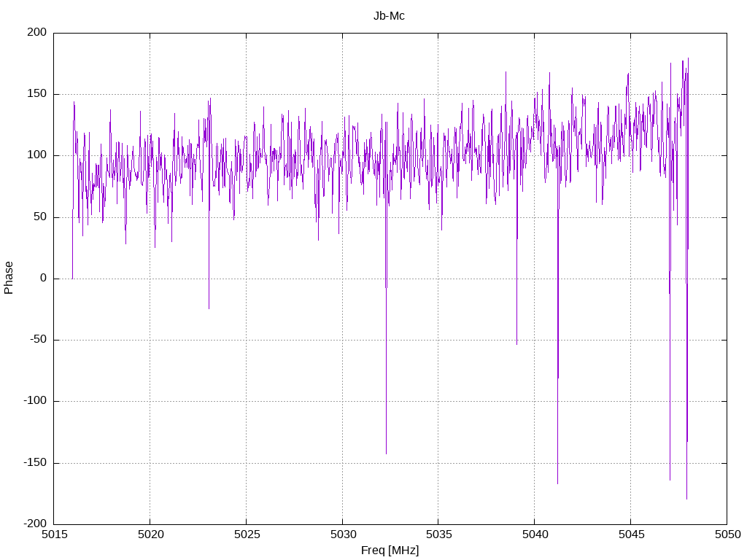Click y-axis tick label 50
747x560 pixels.
click(x=41, y=217)
